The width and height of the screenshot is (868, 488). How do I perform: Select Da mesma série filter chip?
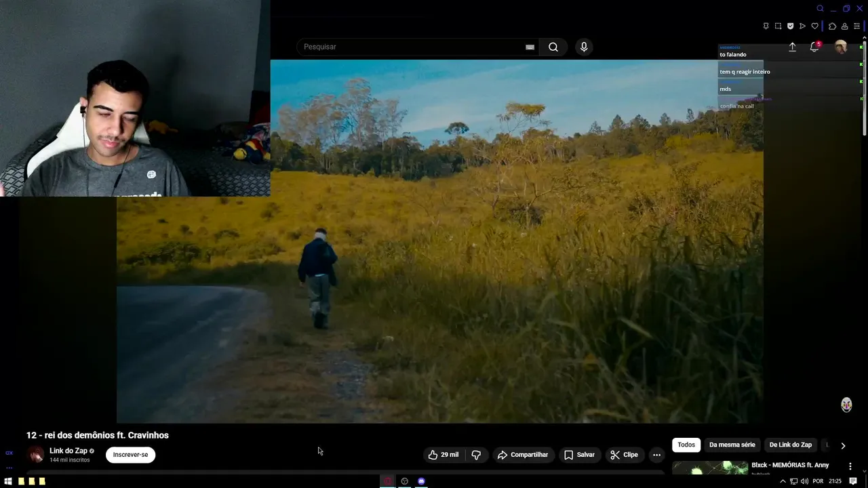click(732, 445)
